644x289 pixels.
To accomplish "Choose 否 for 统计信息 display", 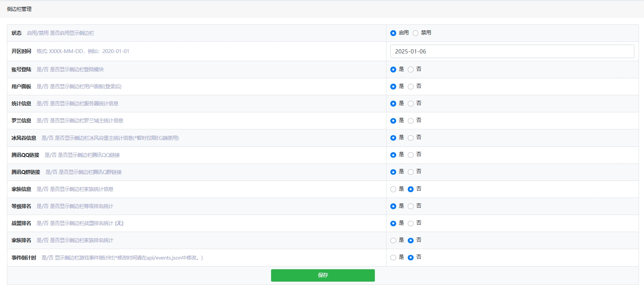I will 410,104.
